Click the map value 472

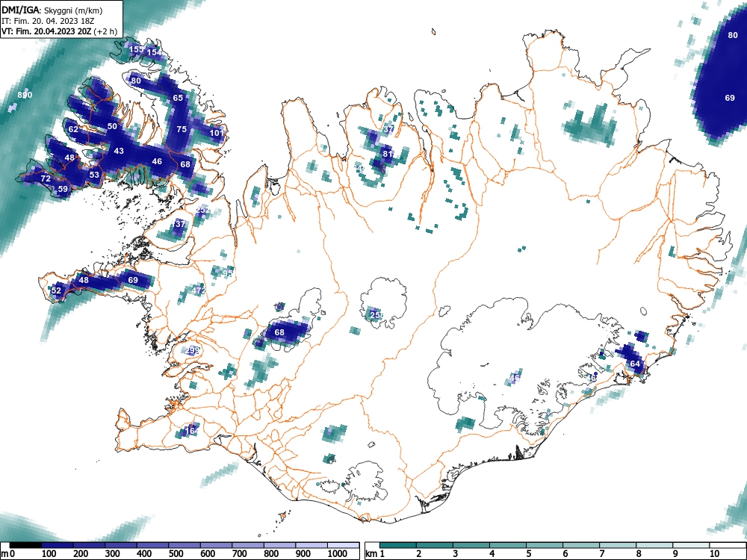(198, 290)
